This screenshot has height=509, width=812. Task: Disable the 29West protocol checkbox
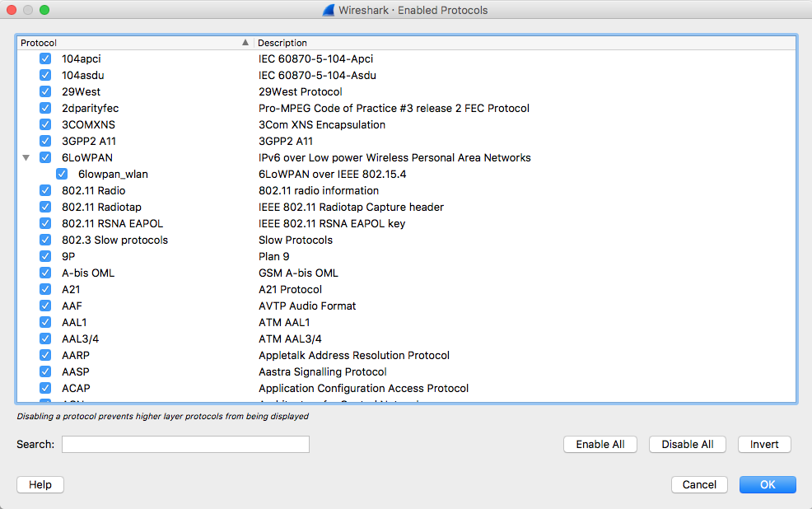click(45, 92)
